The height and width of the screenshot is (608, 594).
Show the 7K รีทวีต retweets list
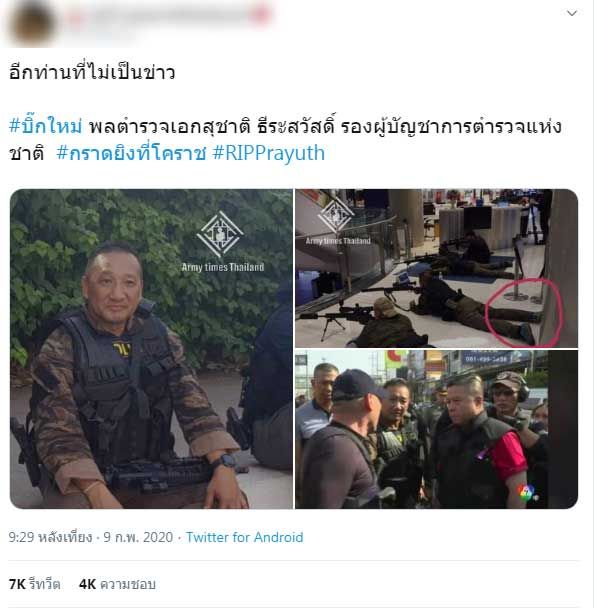(35, 584)
